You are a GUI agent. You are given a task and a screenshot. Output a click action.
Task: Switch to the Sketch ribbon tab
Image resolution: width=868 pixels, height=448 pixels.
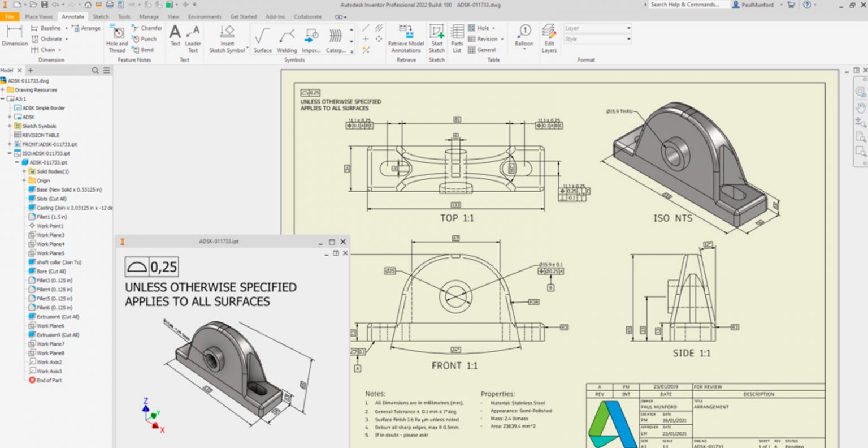coord(101,16)
